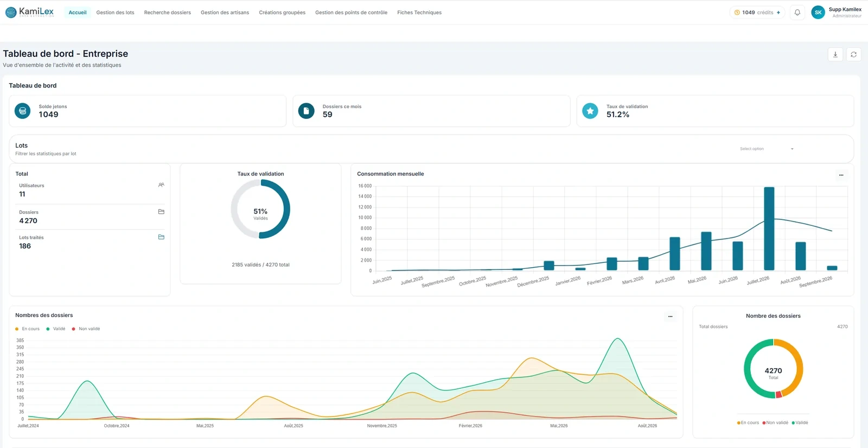
Task: Click the Taux de validation value 51.2%
Action: tap(618, 115)
